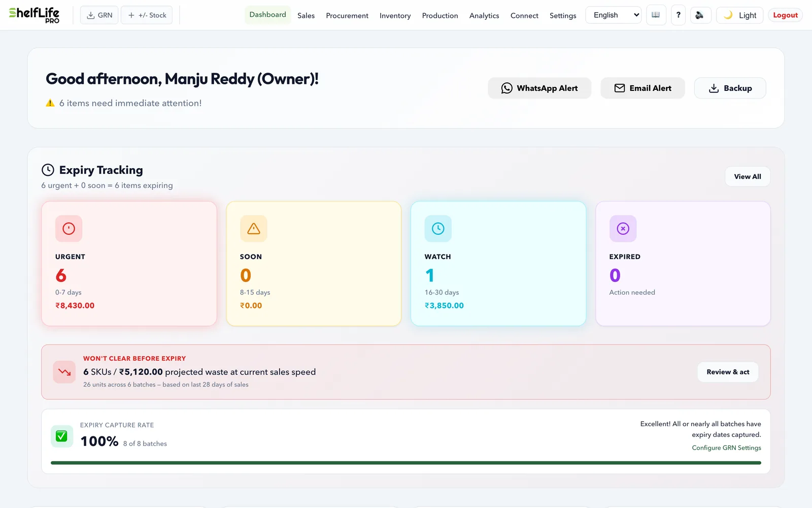Image resolution: width=812 pixels, height=508 pixels.
Task: Click the Watch card clock icon
Action: pyautogui.click(x=438, y=229)
